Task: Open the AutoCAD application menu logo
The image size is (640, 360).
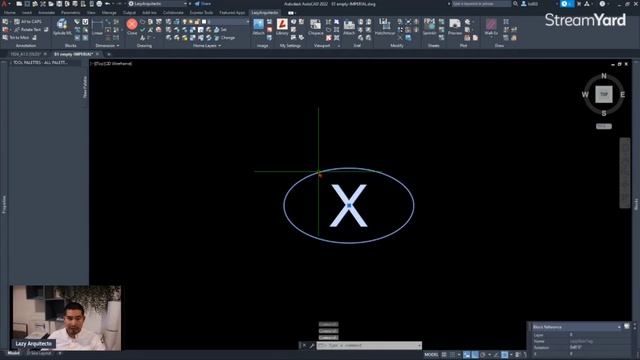Action: tap(4, 4)
